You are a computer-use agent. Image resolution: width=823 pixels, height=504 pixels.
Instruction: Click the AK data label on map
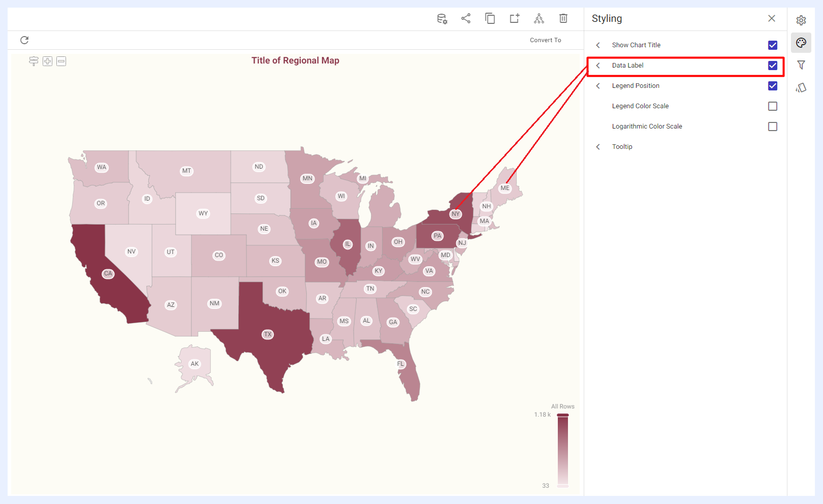[195, 364]
